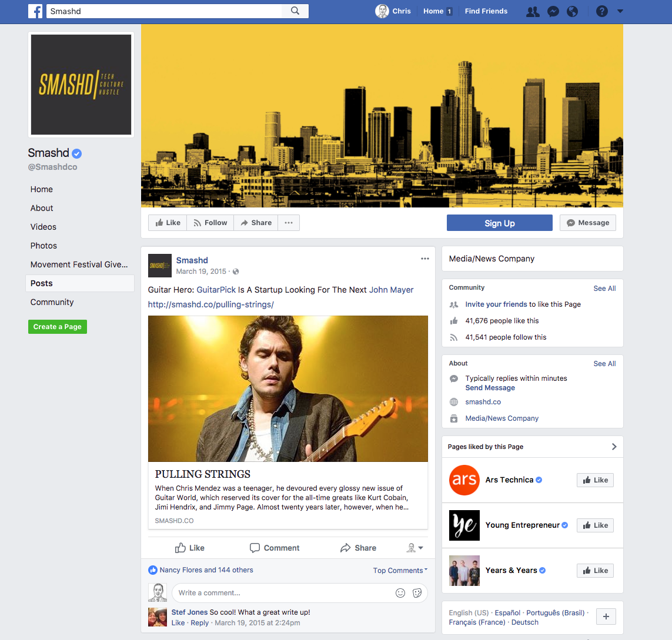Open the About section in sidebar

pos(42,208)
